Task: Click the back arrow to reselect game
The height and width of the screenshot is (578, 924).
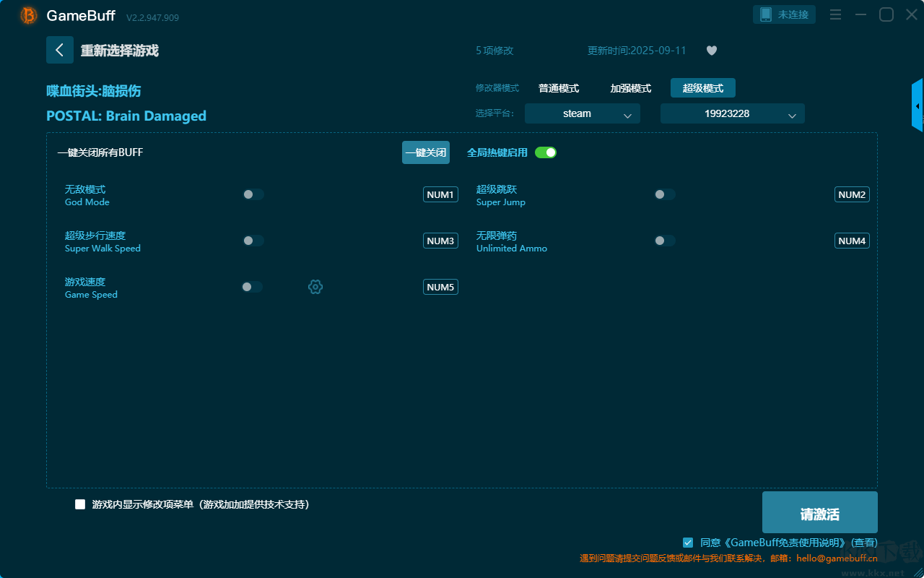Action: pyautogui.click(x=59, y=50)
